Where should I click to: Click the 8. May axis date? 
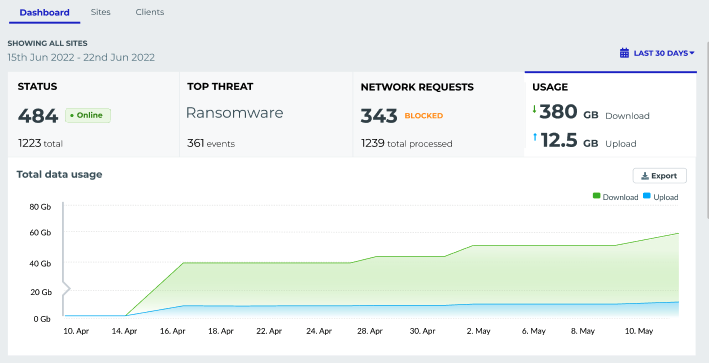tap(582, 331)
